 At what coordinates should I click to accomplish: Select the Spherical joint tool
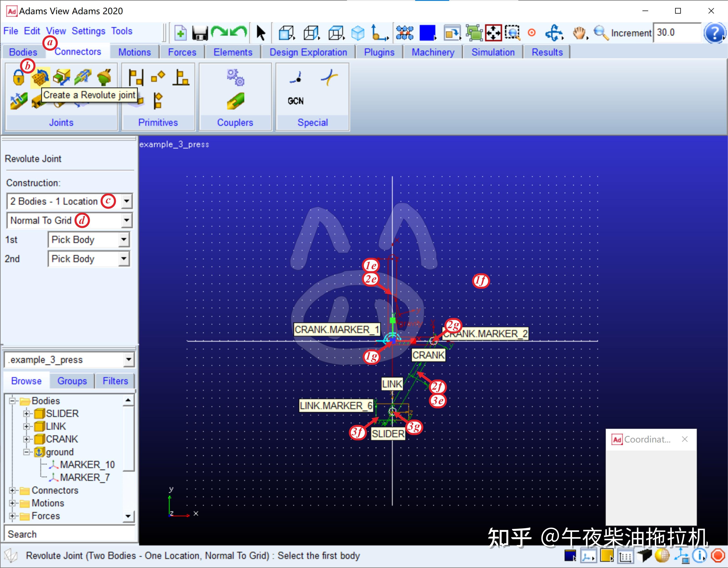coord(104,77)
